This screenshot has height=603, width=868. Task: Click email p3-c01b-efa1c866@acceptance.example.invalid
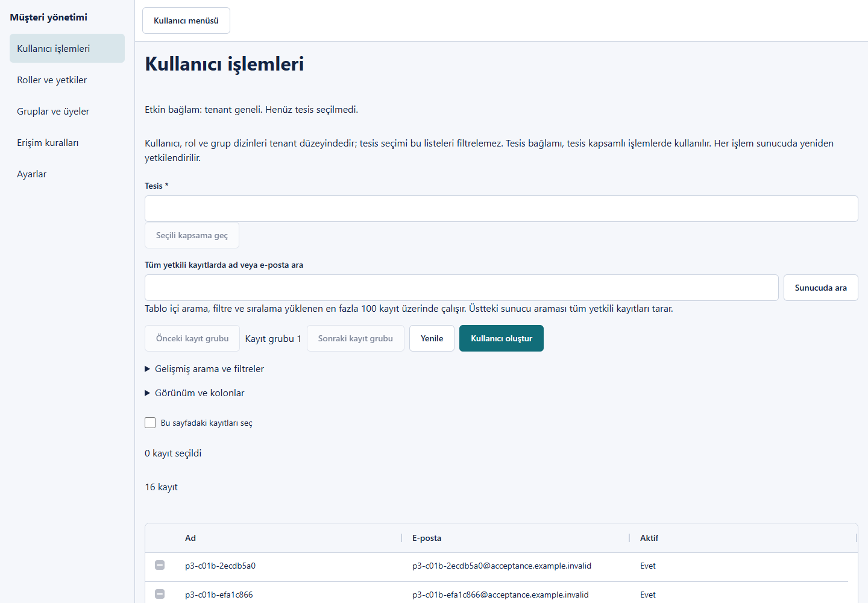click(500, 595)
